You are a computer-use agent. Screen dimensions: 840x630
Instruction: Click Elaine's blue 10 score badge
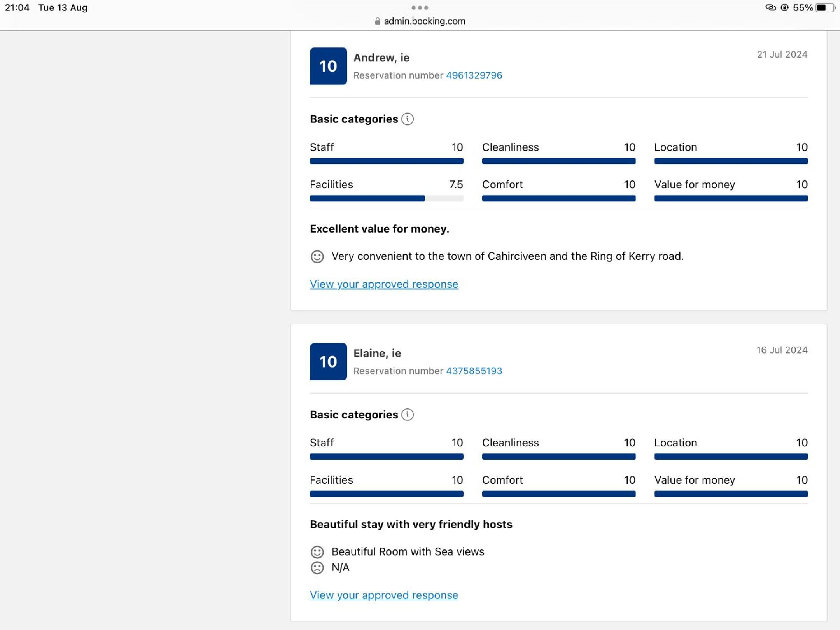click(328, 362)
